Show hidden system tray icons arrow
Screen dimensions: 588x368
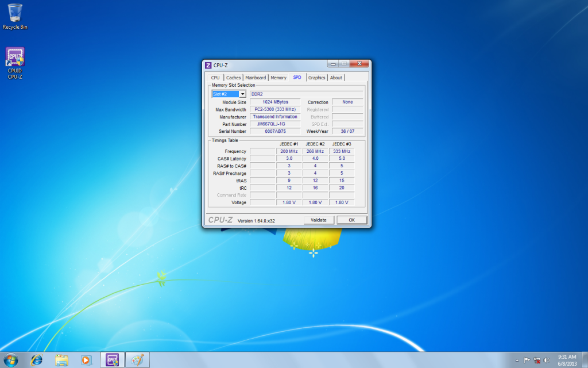tap(517, 360)
